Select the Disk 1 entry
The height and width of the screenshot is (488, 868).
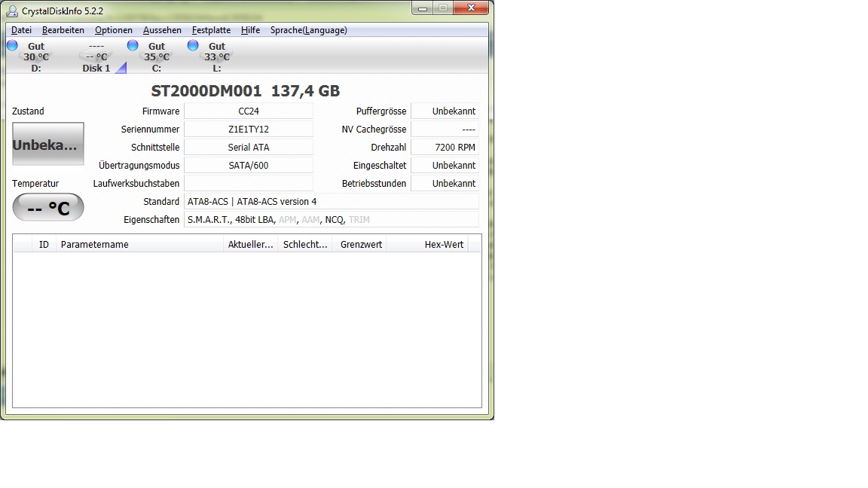coord(96,57)
